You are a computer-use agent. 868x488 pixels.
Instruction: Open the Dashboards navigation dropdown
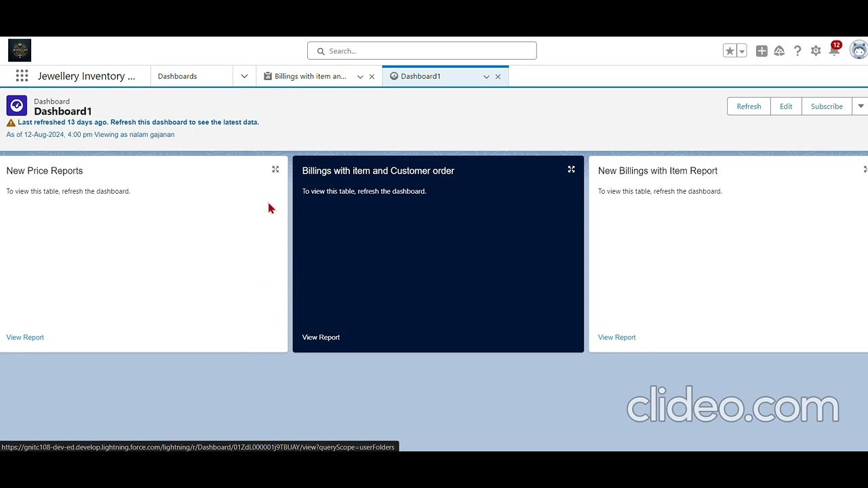click(244, 77)
